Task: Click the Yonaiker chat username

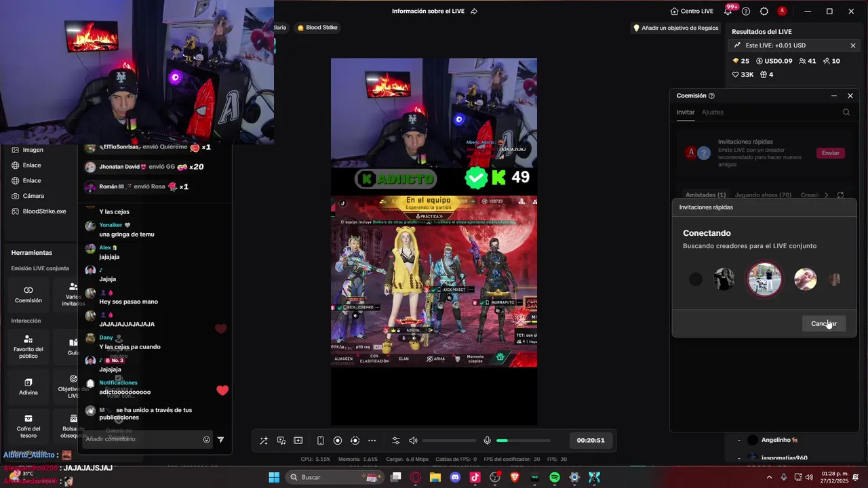Action: [111, 225]
